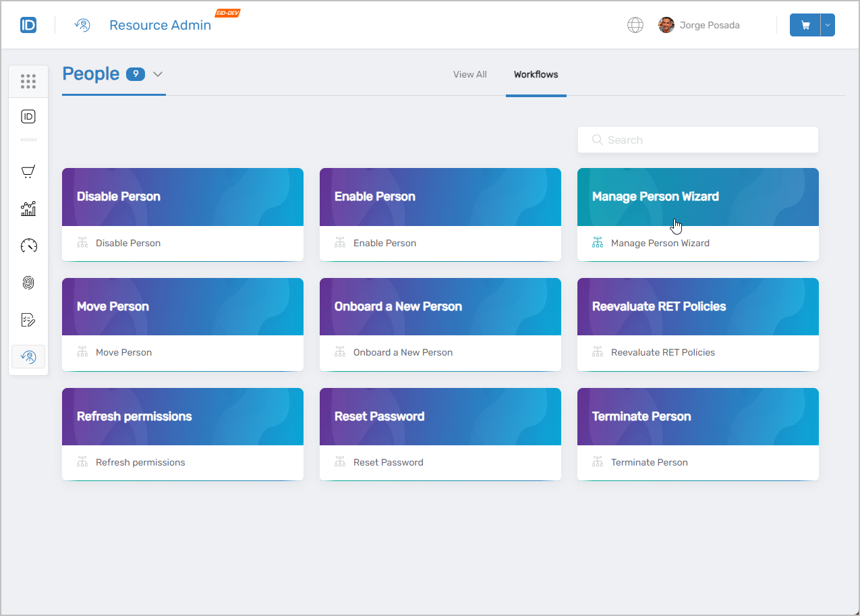Open the cart button's dropdown chevron
Screen dimensions: 860x616
pyautogui.click(x=827, y=24)
